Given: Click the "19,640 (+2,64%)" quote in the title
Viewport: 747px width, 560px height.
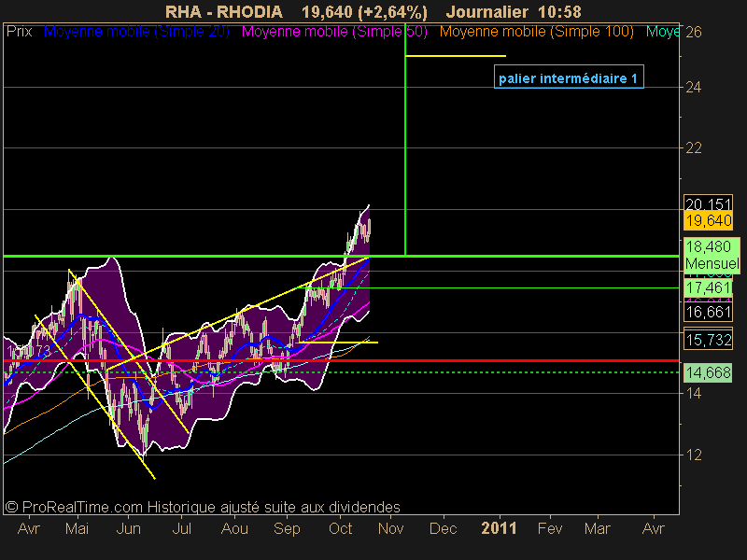Looking at the screenshot, I should pos(364,11).
